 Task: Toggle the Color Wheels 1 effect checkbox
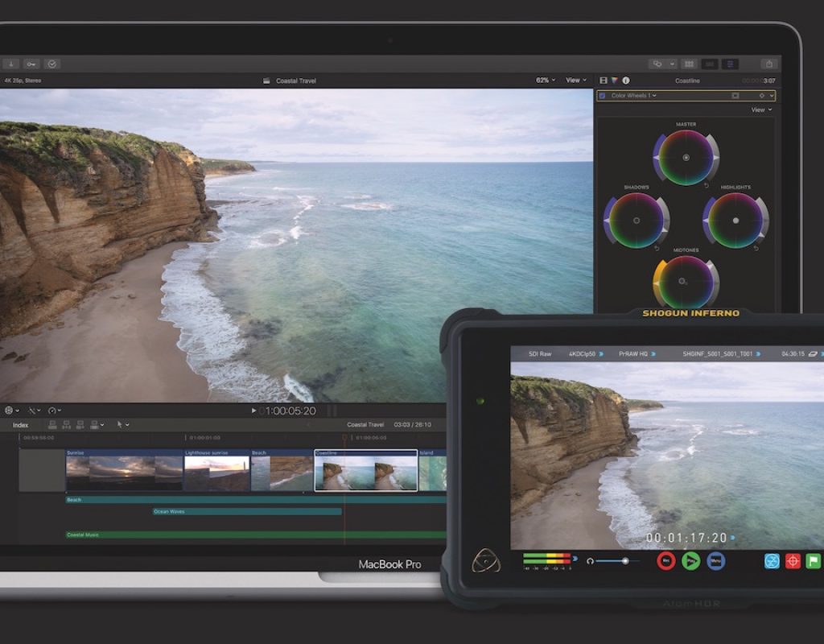point(602,96)
